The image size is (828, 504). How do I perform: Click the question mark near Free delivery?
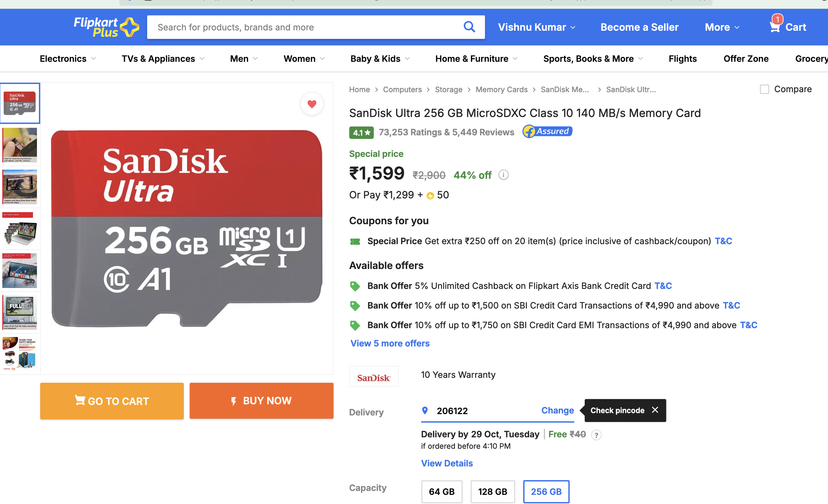point(596,435)
